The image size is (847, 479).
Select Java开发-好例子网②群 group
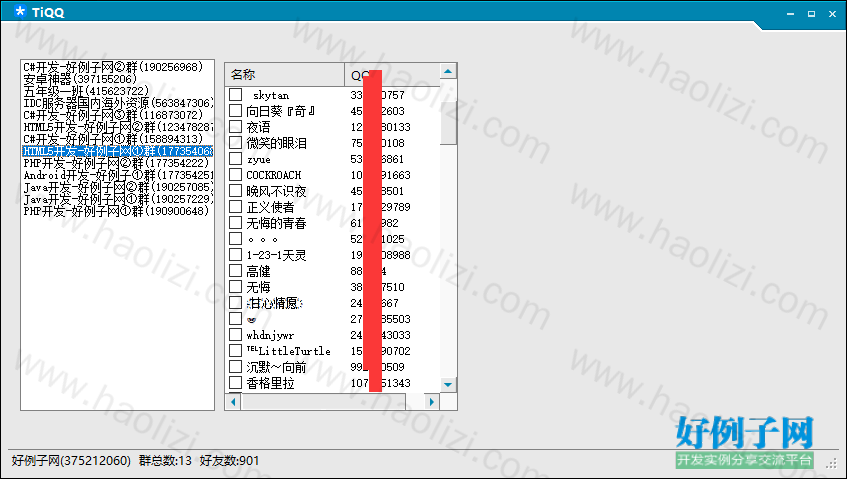(x=117, y=187)
